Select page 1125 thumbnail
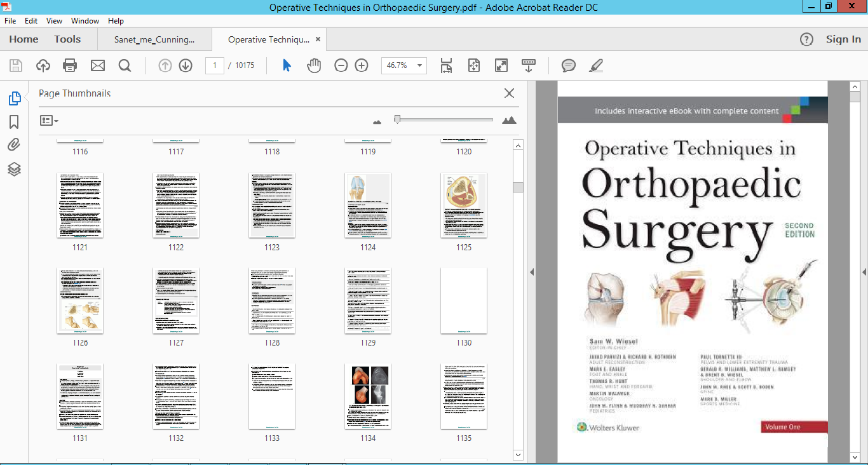This screenshot has height=465, width=868. pyautogui.click(x=464, y=205)
